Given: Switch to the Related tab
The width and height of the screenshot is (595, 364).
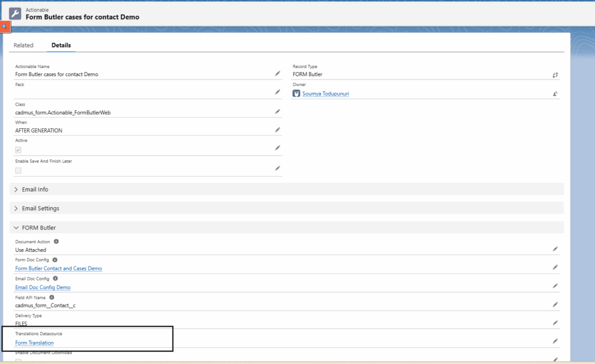Looking at the screenshot, I should click(x=24, y=45).
